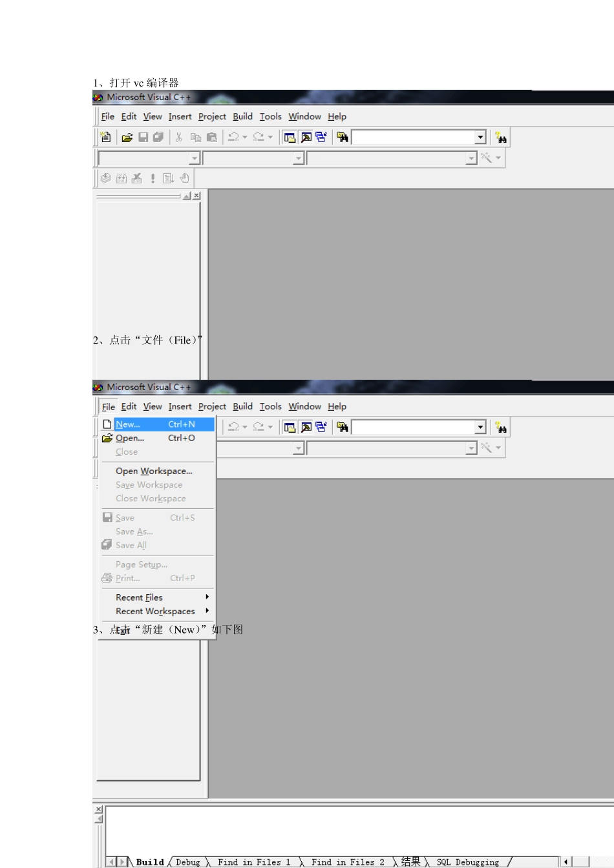
Task: Click the New Text File toolbar icon
Action: pos(106,138)
